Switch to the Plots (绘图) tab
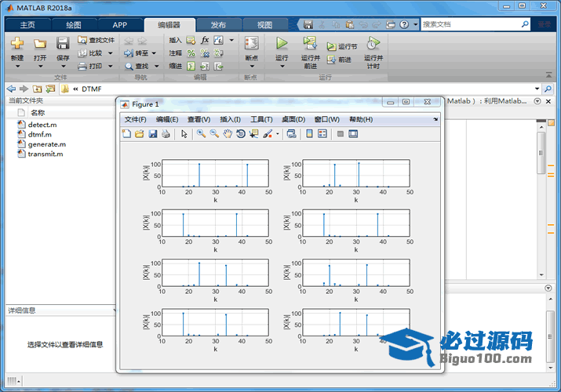The height and width of the screenshot is (392, 561). click(x=74, y=24)
